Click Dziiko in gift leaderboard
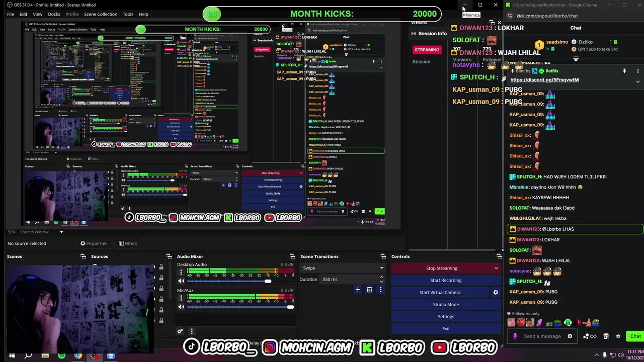The height and width of the screenshot is (362, 644). (586, 42)
